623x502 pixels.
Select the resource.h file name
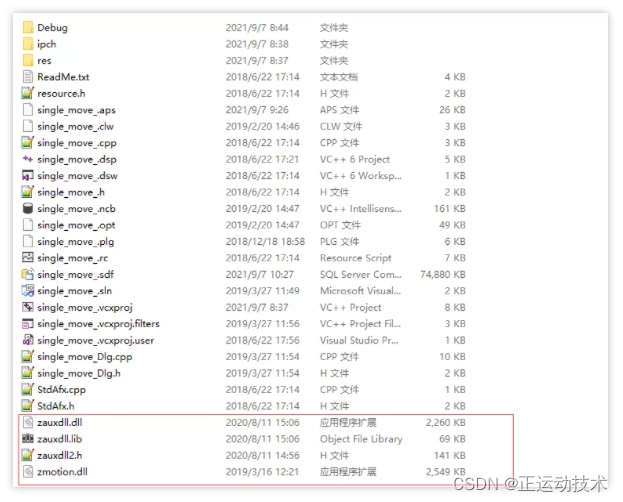61,93
